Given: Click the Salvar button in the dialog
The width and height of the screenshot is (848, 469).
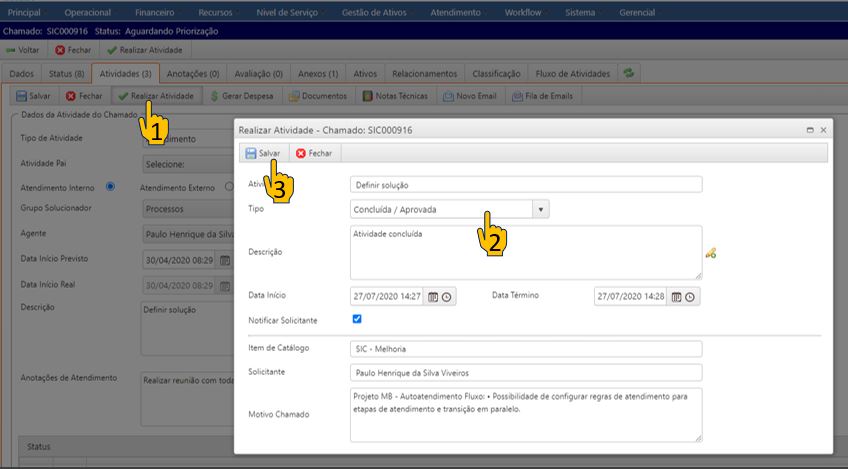Looking at the screenshot, I should [263, 153].
